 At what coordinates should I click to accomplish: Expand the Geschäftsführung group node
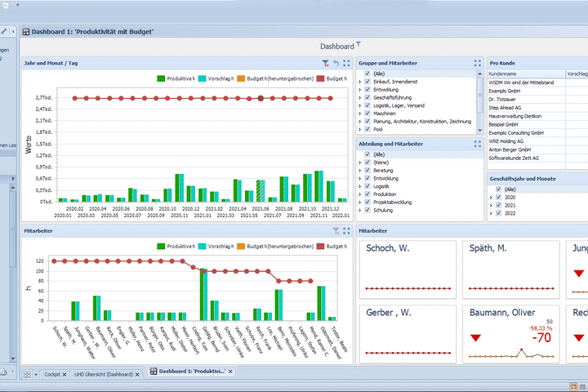(x=359, y=96)
